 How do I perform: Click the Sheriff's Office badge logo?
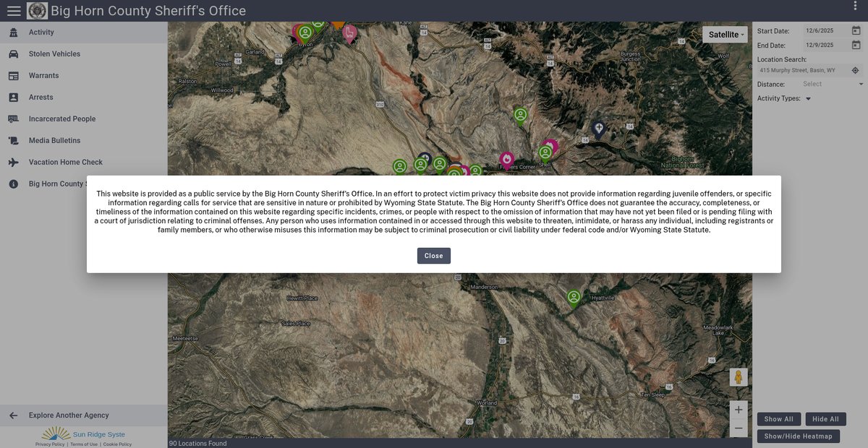click(37, 11)
